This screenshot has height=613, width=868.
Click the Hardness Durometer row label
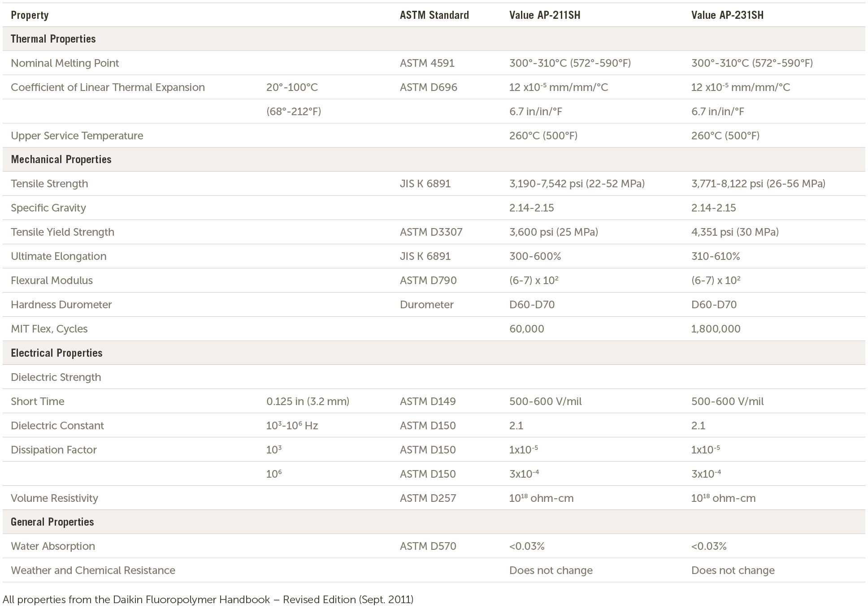click(61, 305)
